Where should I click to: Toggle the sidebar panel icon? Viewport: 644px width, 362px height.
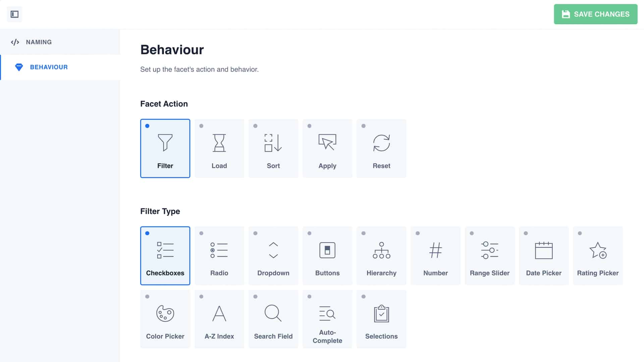pos(14,14)
